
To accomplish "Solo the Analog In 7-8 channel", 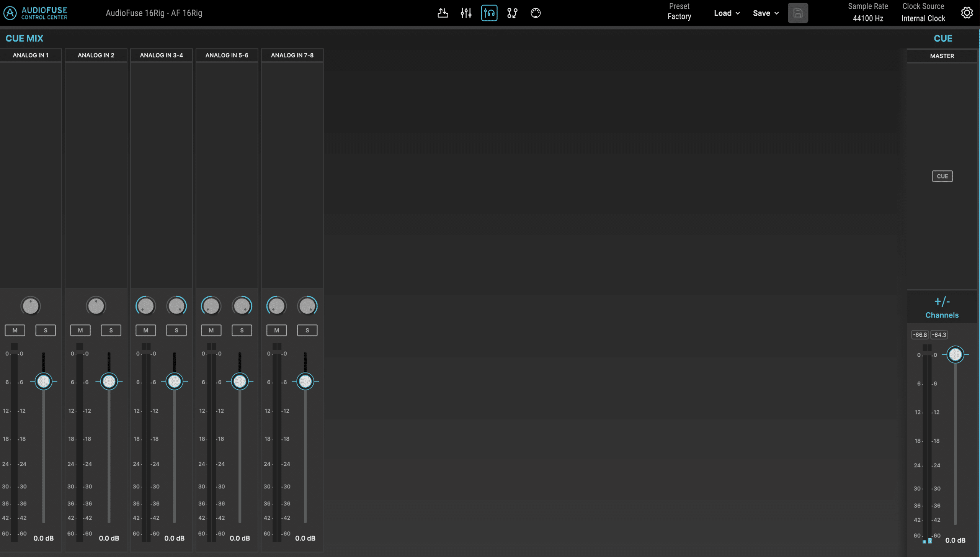I will coord(307,330).
